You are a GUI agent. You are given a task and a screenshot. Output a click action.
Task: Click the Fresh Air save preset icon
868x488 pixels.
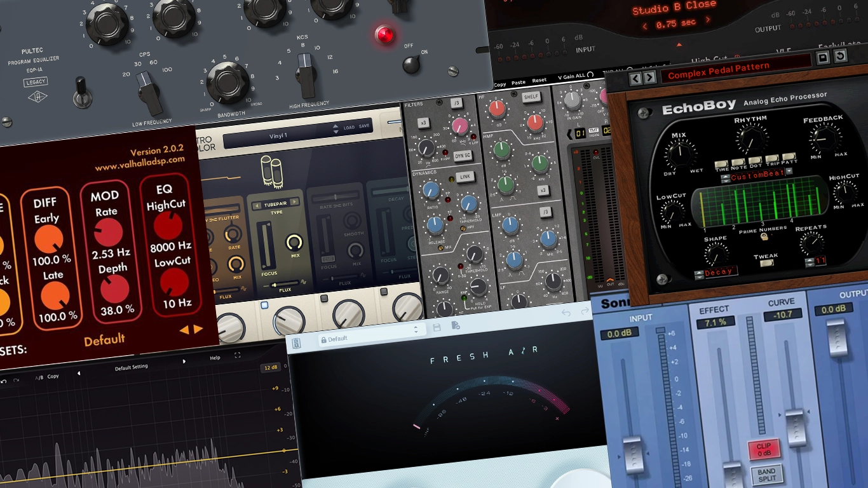[x=437, y=327]
